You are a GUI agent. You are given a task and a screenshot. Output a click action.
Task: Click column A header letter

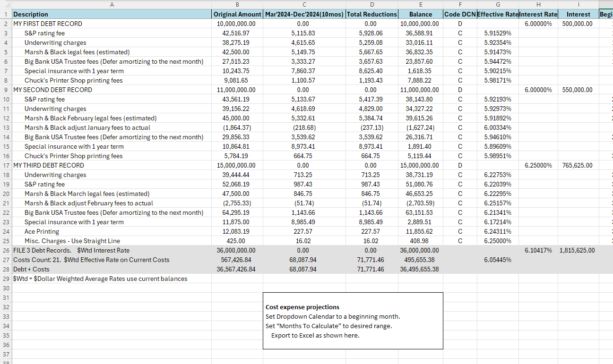coord(112,4)
